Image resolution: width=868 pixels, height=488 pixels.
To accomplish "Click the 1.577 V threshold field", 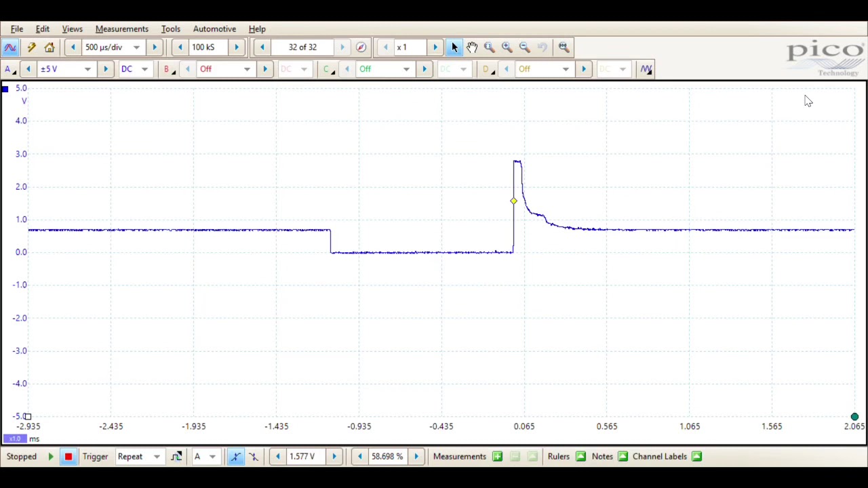I will click(306, 457).
